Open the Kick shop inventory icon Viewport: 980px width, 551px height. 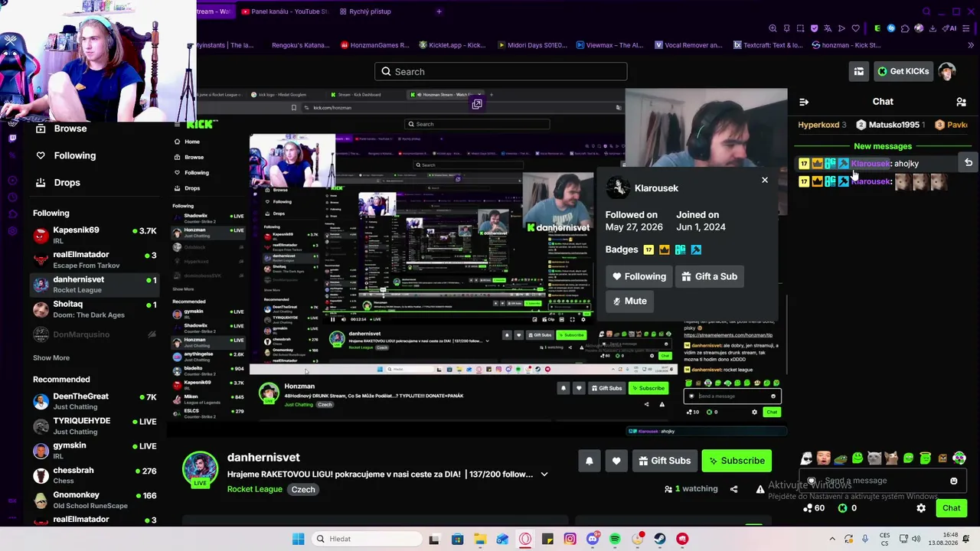tap(859, 71)
